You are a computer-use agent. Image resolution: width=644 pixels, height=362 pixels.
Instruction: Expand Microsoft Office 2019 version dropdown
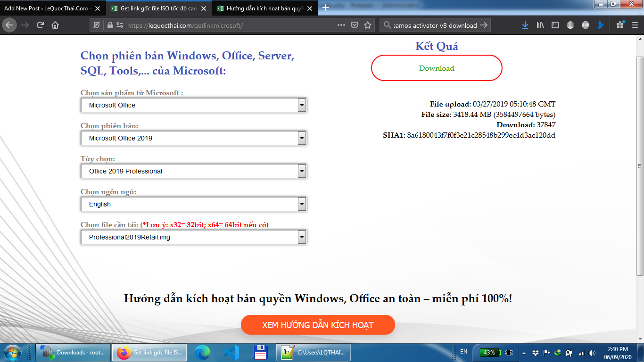[x=194, y=138]
